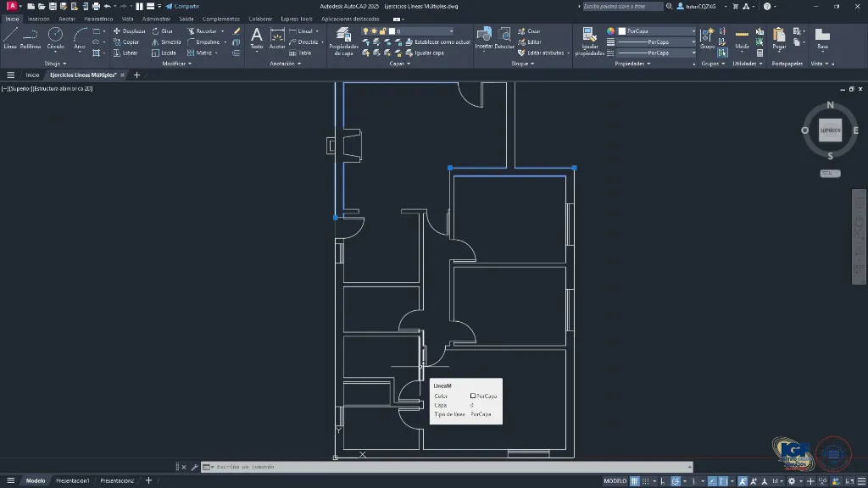Click the workspace settings gear in status bar
The width and height of the screenshot is (868, 488).
point(792,481)
